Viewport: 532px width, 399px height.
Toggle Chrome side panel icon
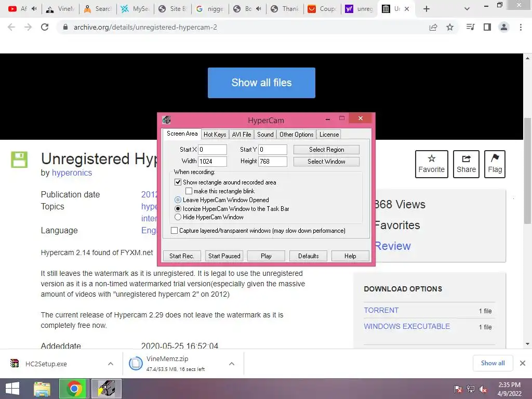(487, 27)
